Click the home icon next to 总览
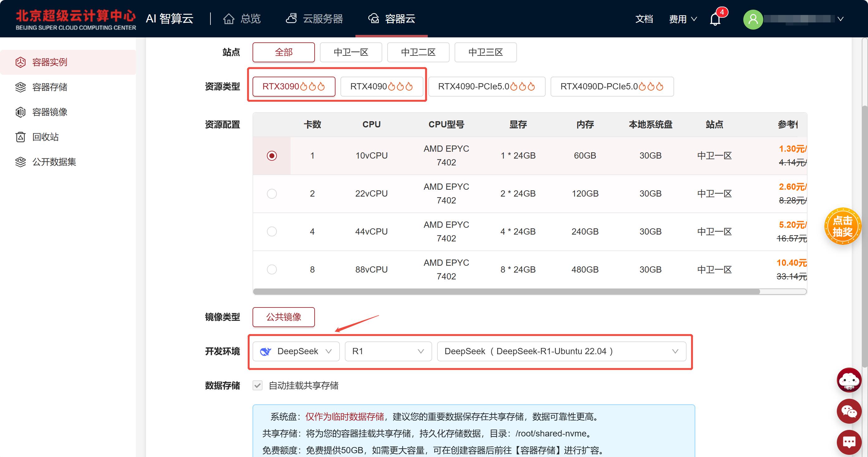The height and width of the screenshot is (457, 868). pyautogui.click(x=229, y=19)
